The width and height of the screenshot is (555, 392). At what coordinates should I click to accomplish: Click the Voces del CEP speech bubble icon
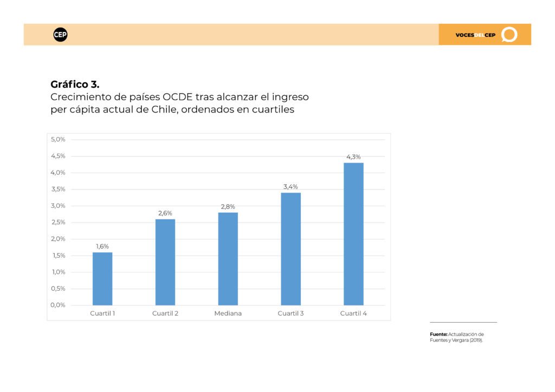(509, 35)
